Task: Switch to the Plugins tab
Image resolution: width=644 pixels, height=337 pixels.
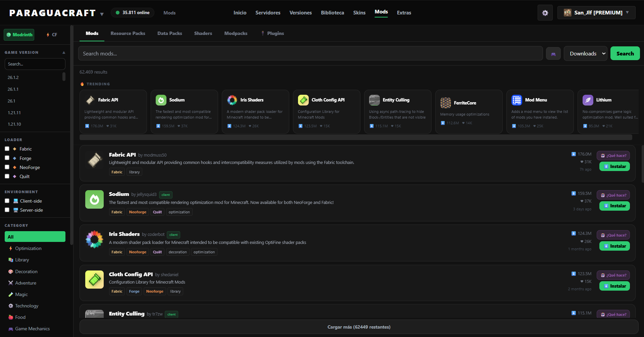Action: (273, 33)
